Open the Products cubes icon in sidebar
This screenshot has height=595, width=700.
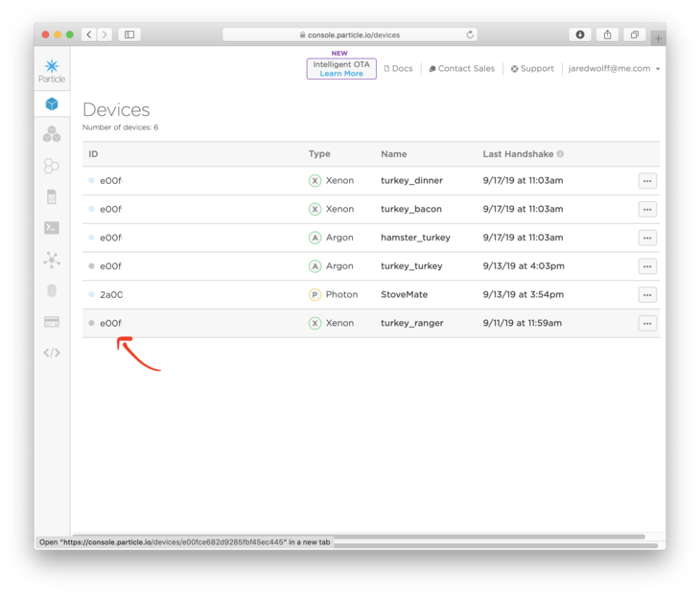52,134
